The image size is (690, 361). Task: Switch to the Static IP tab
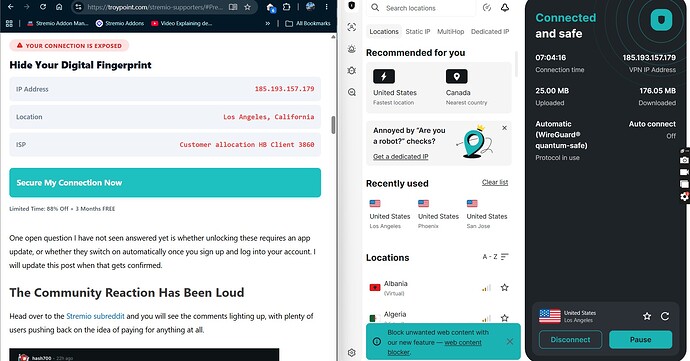tap(418, 32)
